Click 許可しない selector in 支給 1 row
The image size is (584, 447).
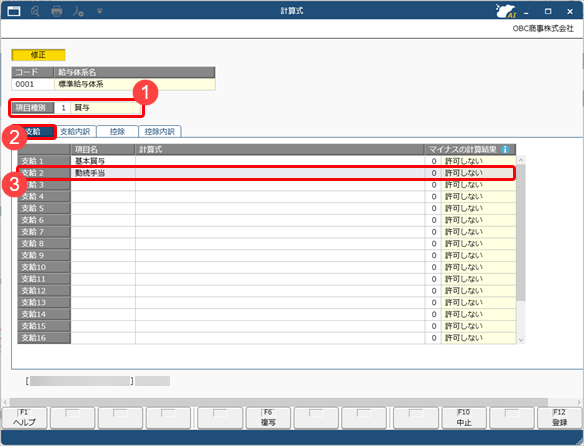(x=479, y=161)
